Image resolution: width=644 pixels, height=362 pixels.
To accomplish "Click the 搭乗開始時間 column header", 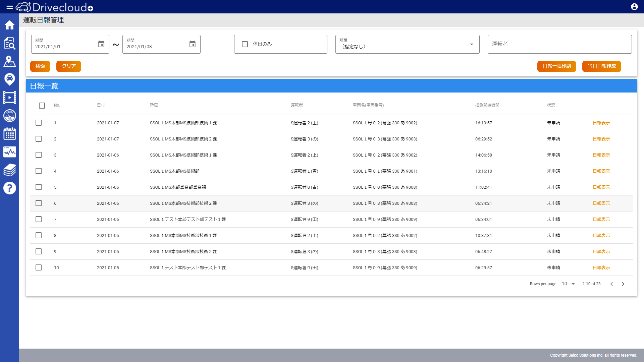I will (487, 105).
